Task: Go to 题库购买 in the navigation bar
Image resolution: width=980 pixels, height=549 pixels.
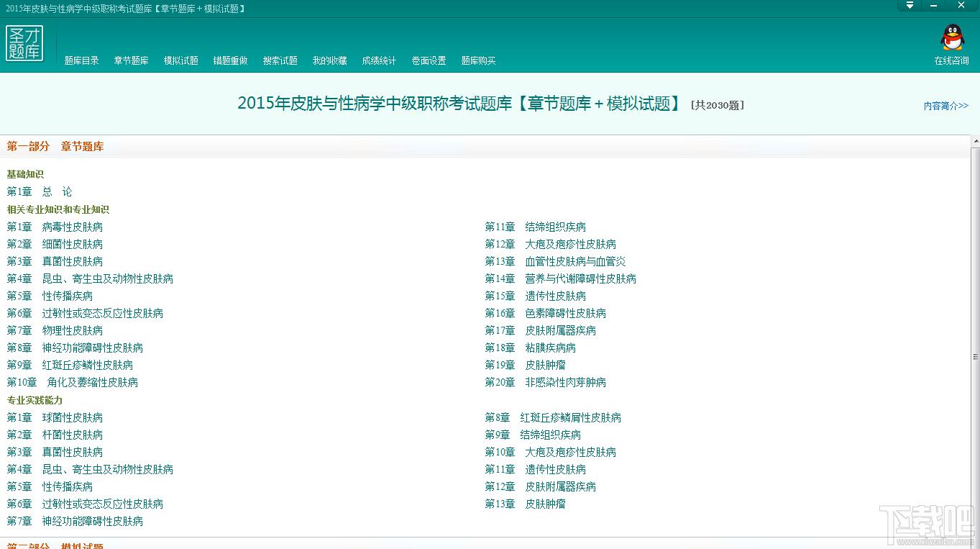Action: pos(479,61)
